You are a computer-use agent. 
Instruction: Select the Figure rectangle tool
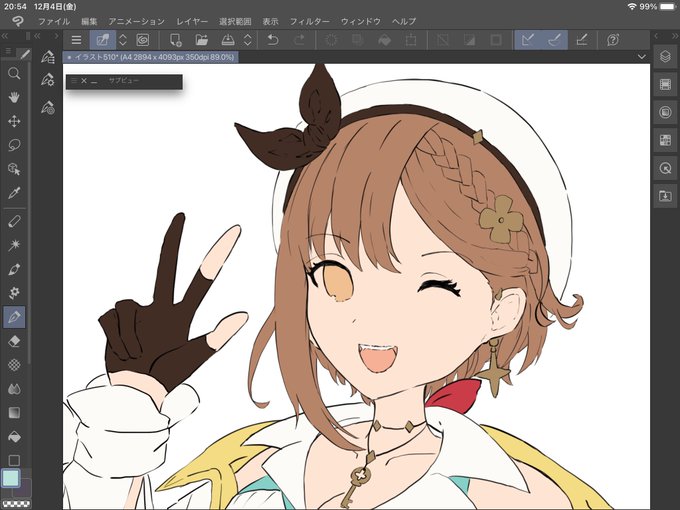coord(14,460)
